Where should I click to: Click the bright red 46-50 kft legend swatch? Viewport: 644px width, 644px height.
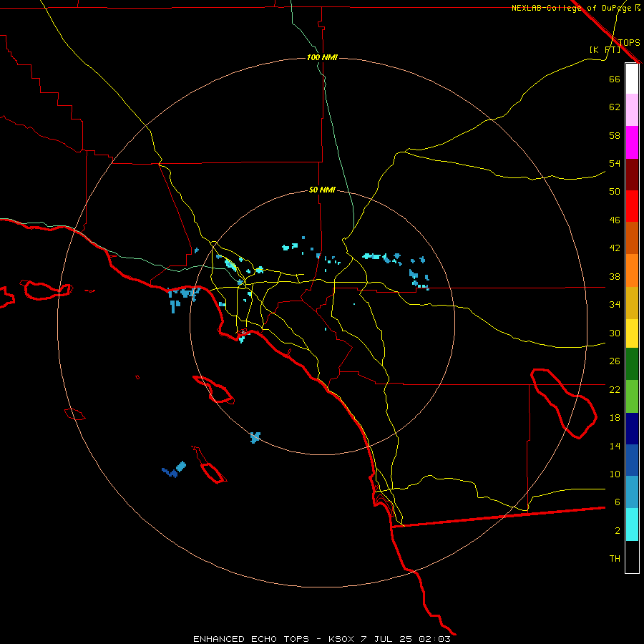coord(632,206)
